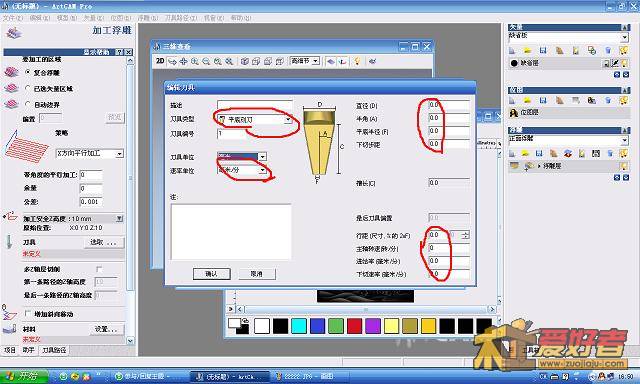The image size is (640, 384).
Task: Click trash icon in bitmap panel
Action: coord(608,100)
